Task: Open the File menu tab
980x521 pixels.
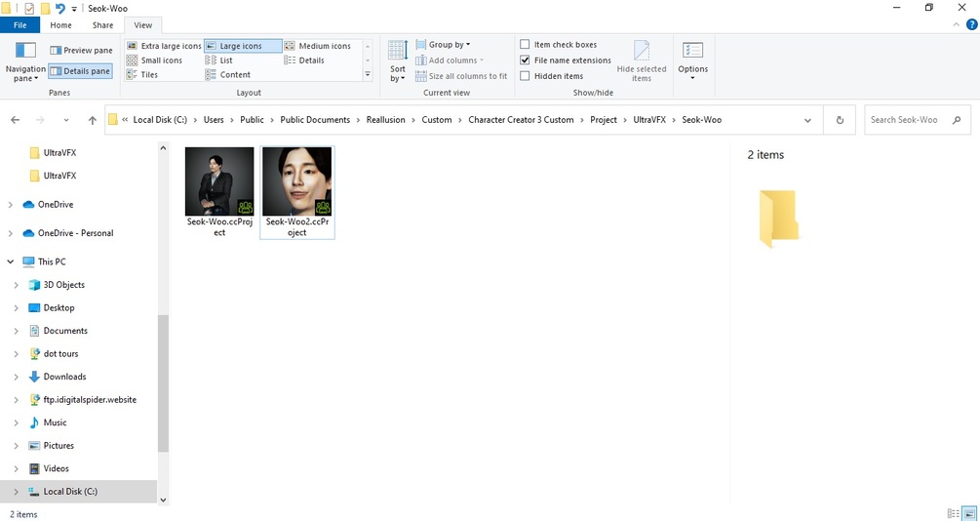Action: [20, 25]
